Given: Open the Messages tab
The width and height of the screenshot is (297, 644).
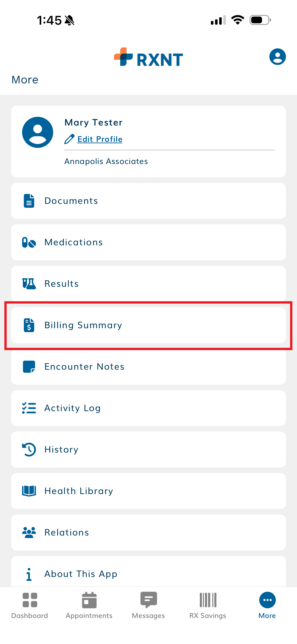Looking at the screenshot, I should [x=148, y=605].
